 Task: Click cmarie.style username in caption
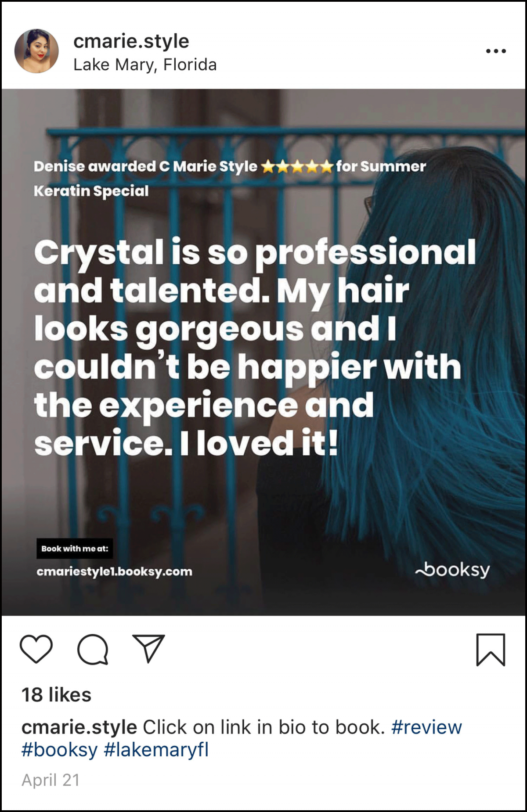pyautogui.click(x=79, y=727)
